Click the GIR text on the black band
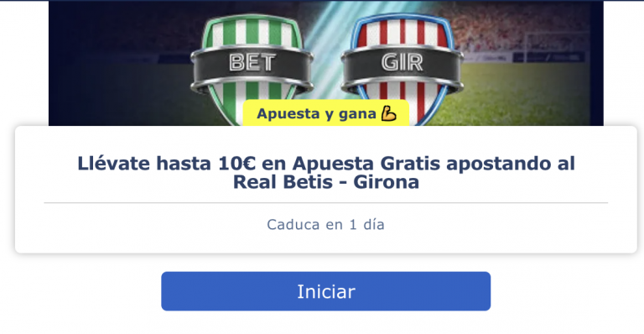 pyautogui.click(x=402, y=63)
